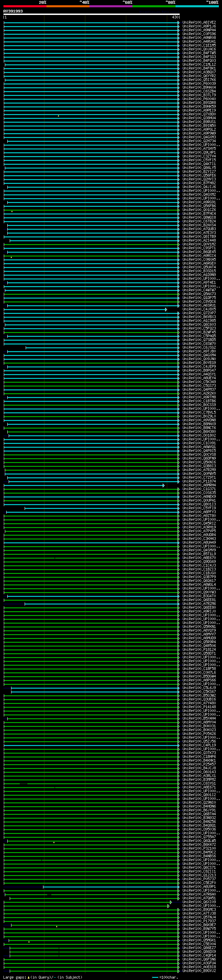Click the UniRef100_A8WGL4 label
222x980 pixels.
pyautogui.click(x=199, y=584)
